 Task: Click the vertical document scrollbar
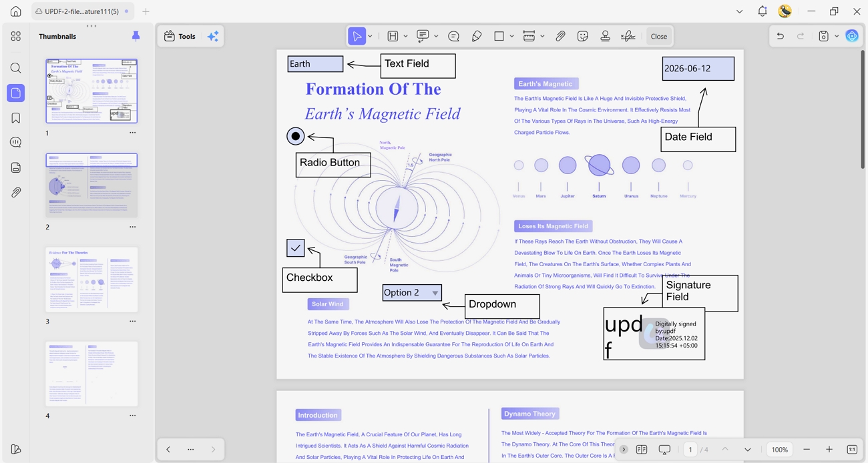click(862, 110)
